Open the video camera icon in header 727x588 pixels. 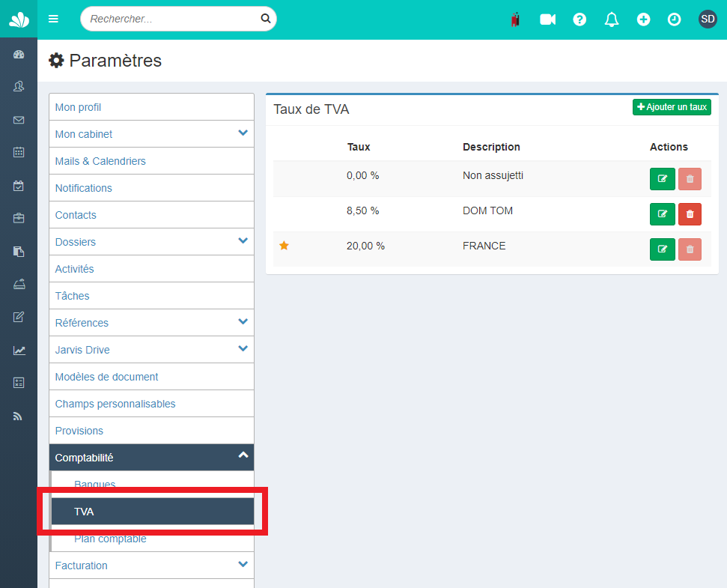(547, 19)
